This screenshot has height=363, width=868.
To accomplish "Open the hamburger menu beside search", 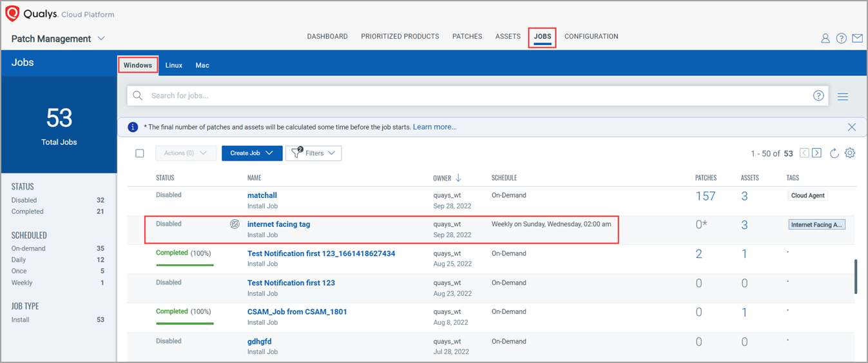I will (843, 97).
